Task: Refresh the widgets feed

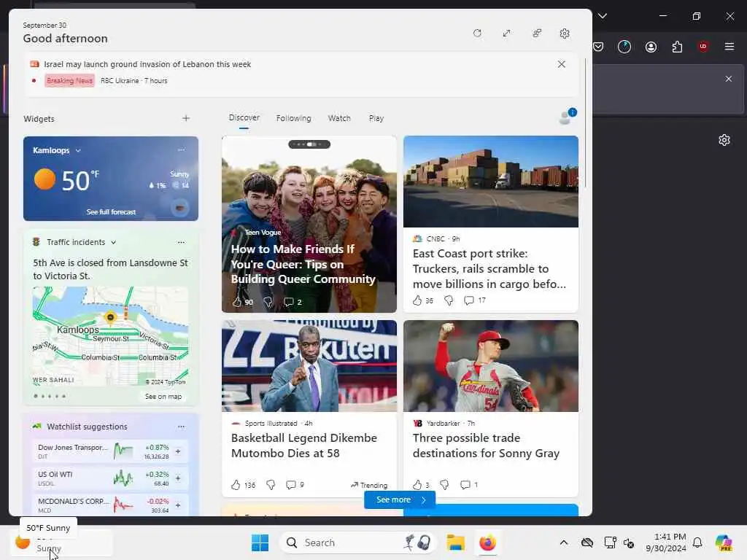Action: pos(477,34)
